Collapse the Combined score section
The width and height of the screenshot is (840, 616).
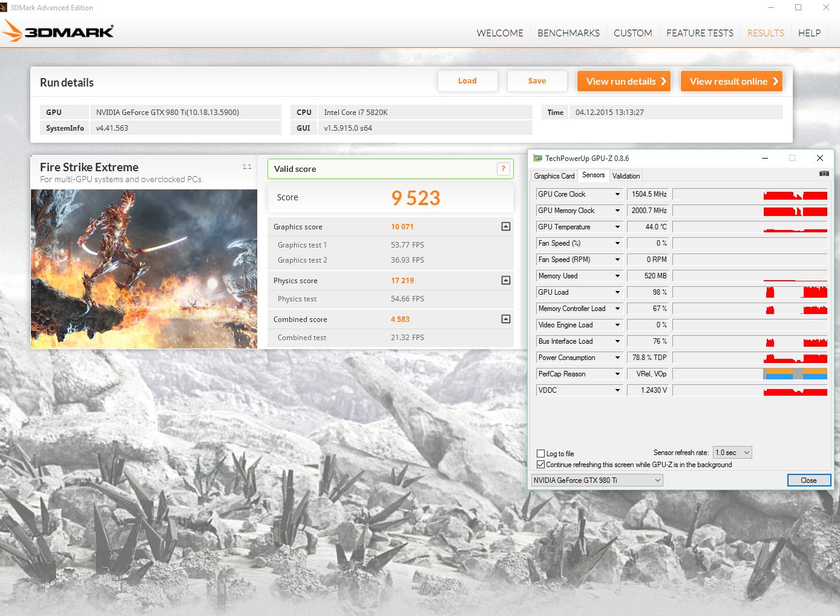click(506, 319)
